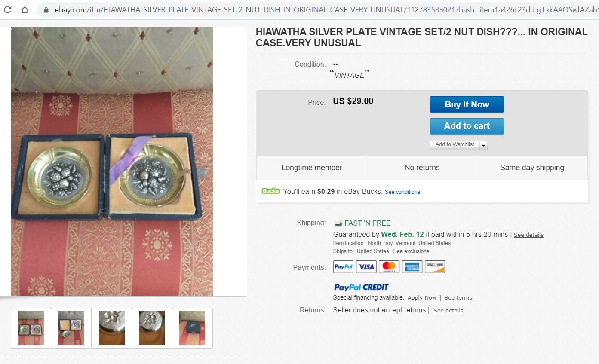Image resolution: width=599 pixels, height=364 pixels.
Task: Click the Visa payment icon
Action: (366, 266)
